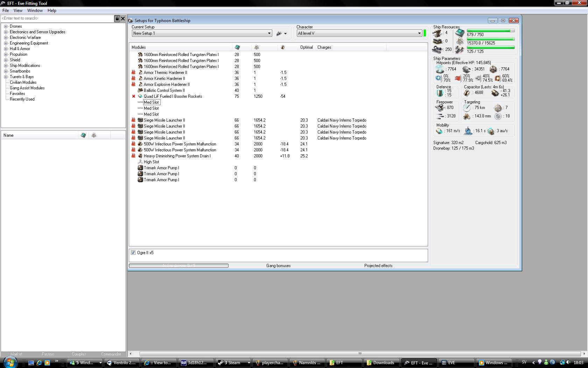Toggle active state of Armor Thermic Hardener II
588x368 pixels.
click(x=133, y=73)
